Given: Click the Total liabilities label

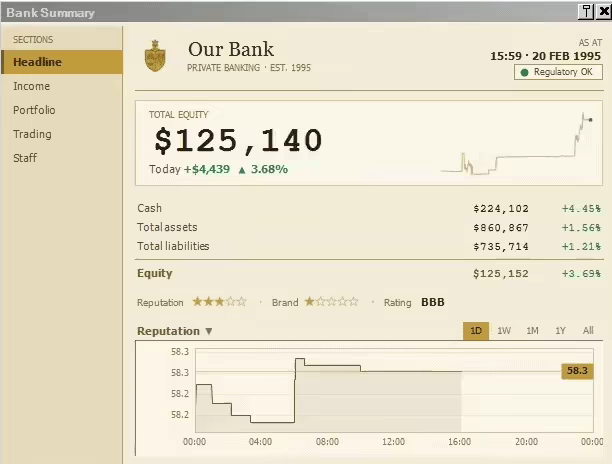Looking at the screenshot, I should 173,246.
